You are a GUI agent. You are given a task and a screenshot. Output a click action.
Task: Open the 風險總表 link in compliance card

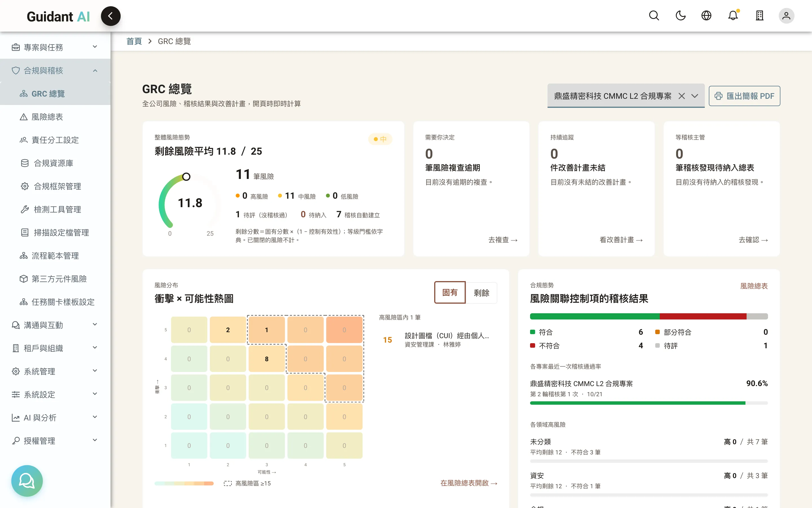coord(754,286)
